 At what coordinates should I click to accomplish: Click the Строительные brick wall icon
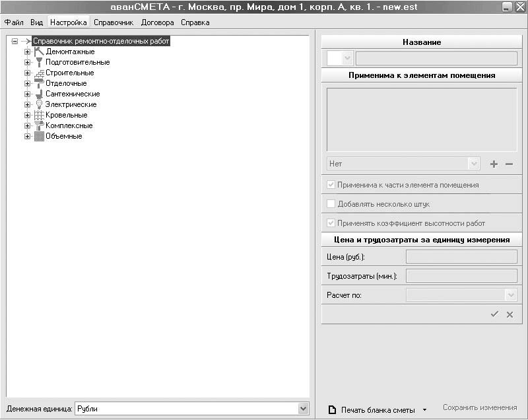[x=39, y=73]
